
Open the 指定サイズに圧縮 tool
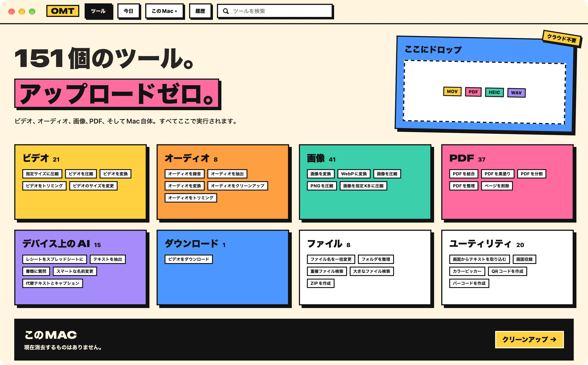[42, 174]
